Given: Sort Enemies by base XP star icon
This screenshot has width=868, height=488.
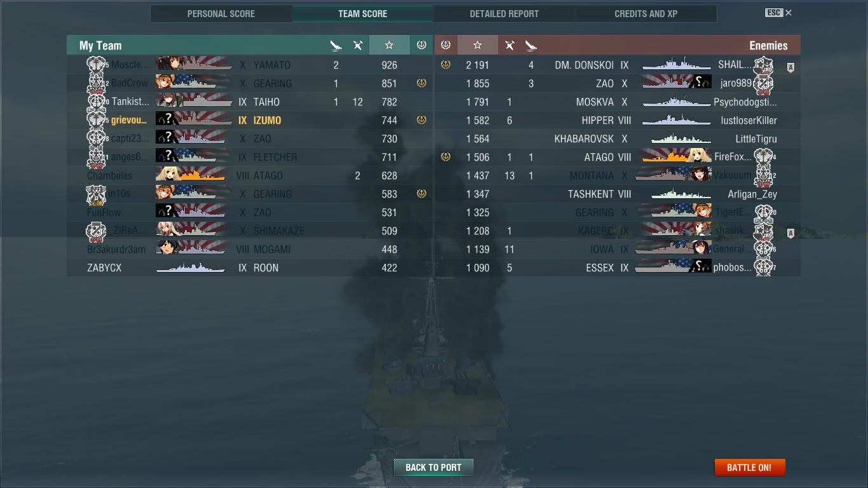Looking at the screenshot, I should tap(478, 45).
